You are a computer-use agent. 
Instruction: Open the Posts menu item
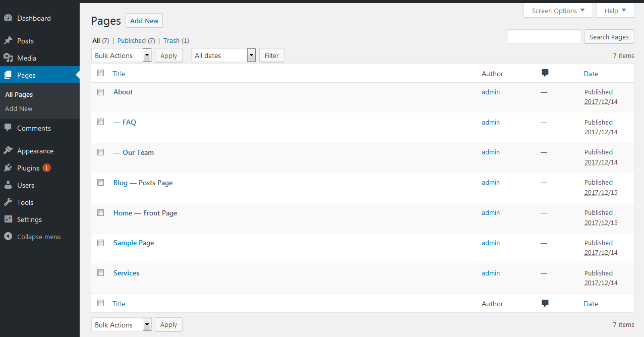pos(25,41)
